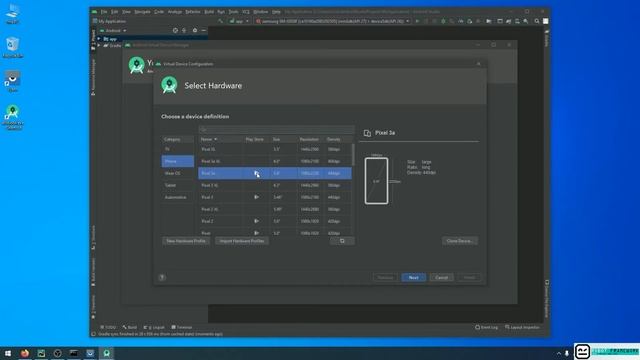The image size is (640, 360).
Task: Click the Cancel button
Action: pyautogui.click(x=441, y=278)
